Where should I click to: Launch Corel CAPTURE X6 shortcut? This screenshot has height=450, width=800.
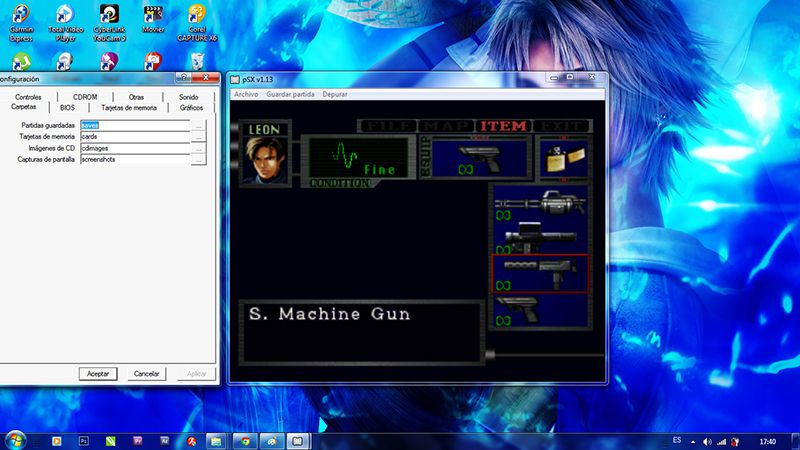197,23
